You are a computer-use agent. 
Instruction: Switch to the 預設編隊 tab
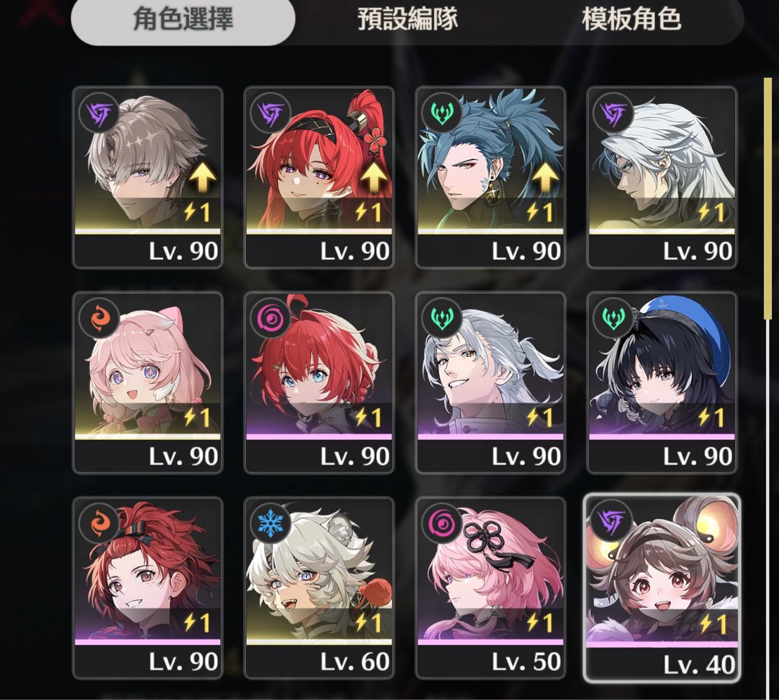tap(407, 19)
